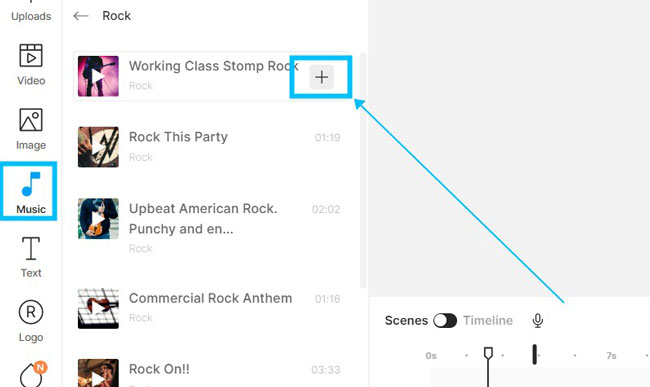Click the timeline playhead marker

(x=488, y=353)
